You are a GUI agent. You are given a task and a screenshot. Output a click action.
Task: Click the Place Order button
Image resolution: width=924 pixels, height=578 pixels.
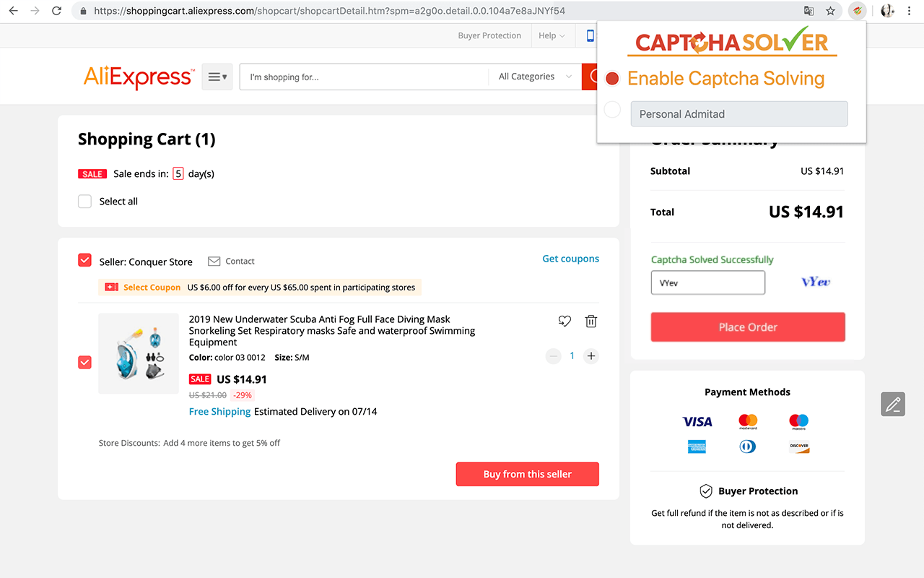click(748, 327)
